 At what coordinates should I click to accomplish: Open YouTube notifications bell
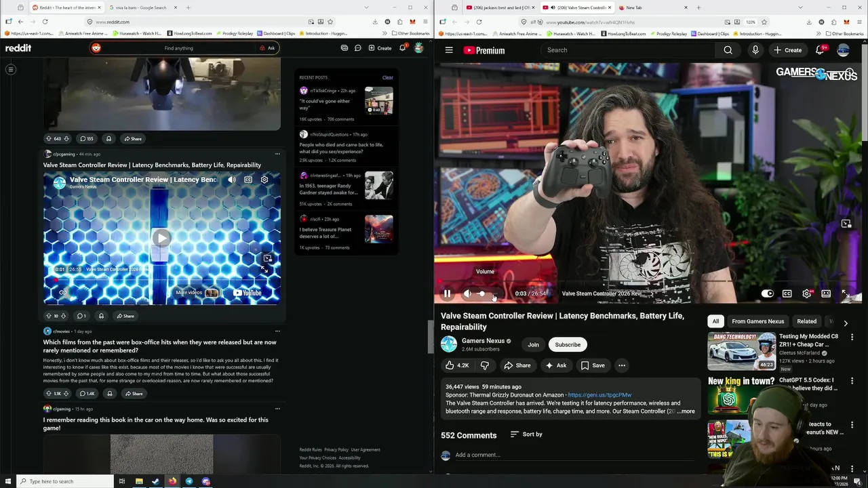coord(820,50)
